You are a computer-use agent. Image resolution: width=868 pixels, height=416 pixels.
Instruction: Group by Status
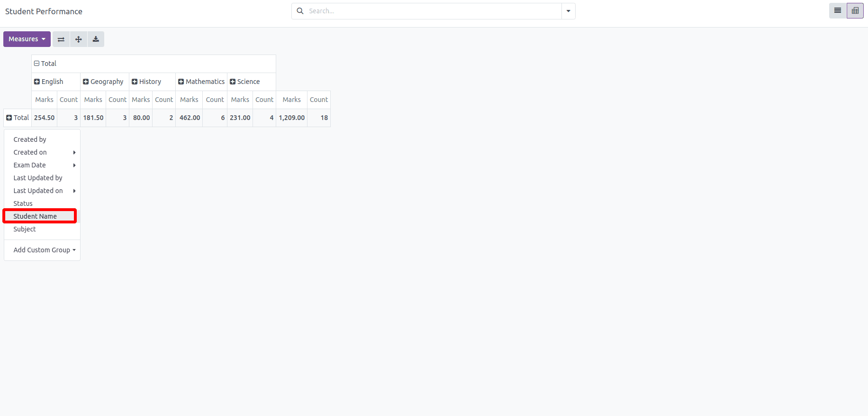tap(42, 203)
